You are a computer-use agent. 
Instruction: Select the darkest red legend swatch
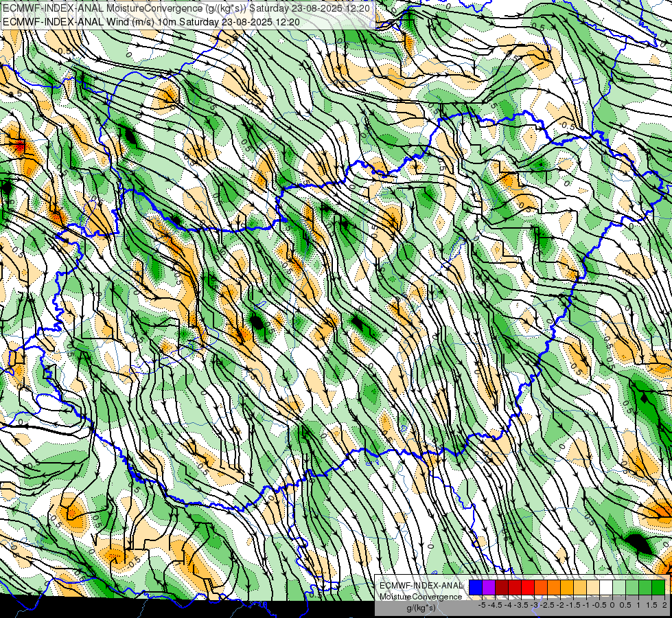[x=502, y=588]
